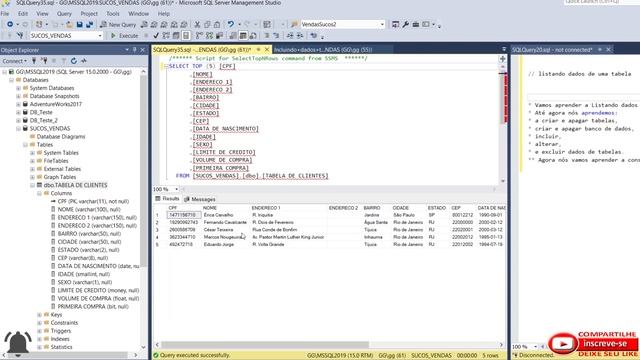Click the Cut scissors toolbar icon
The width and height of the screenshot is (640, 360).
pos(198,24)
